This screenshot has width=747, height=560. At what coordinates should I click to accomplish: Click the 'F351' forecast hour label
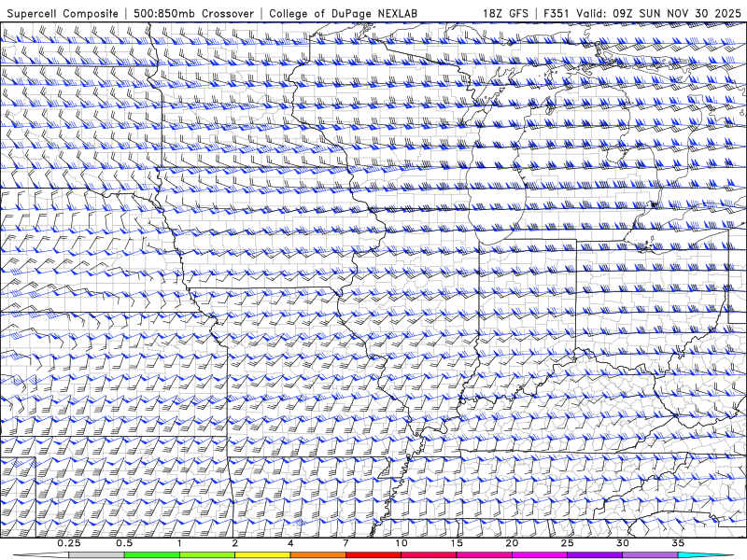point(557,13)
